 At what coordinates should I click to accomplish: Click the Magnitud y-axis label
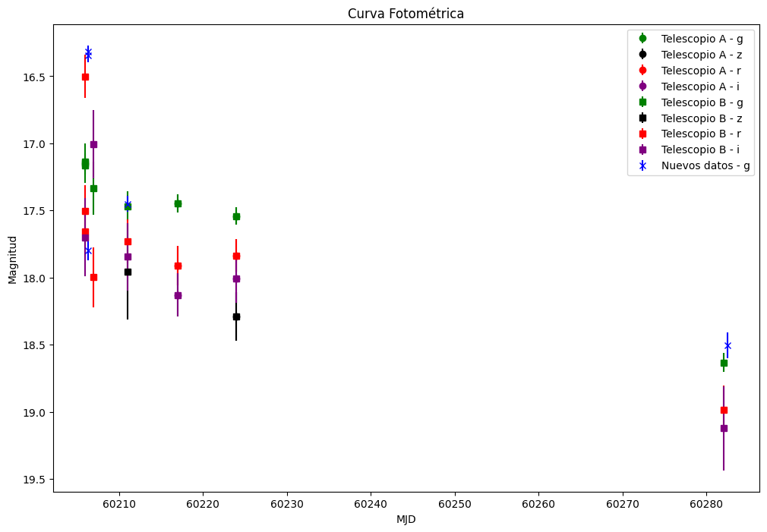tap(12, 260)
